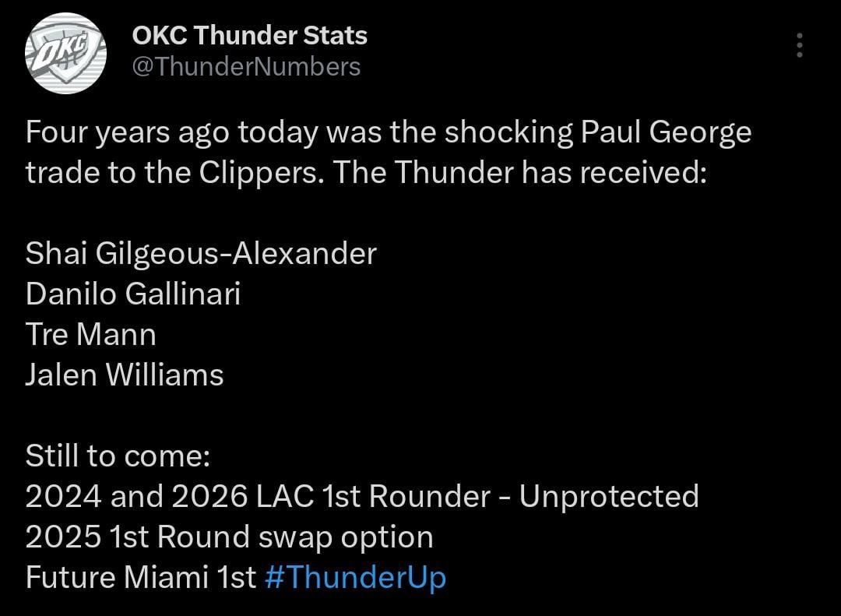The width and height of the screenshot is (841, 616).
Task: Click the OKC Thunder Stats display name
Action: tap(249, 35)
